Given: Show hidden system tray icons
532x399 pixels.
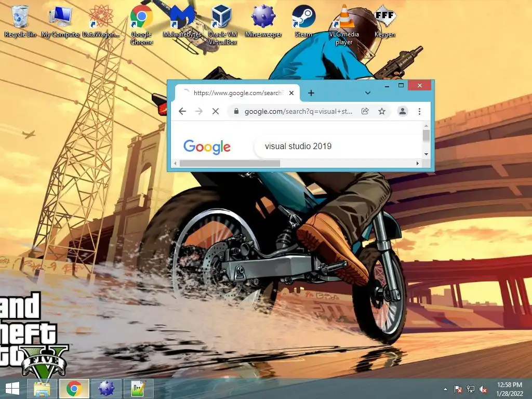Looking at the screenshot, I should 445,389.
